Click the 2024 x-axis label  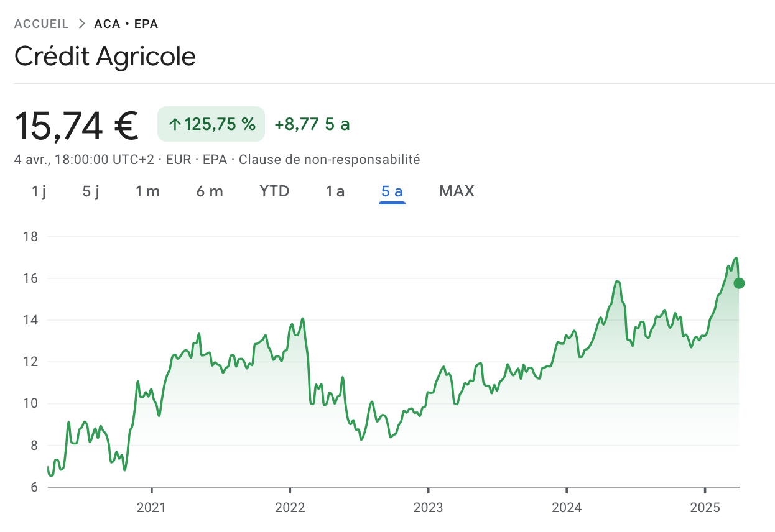pyautogui.click(x=567, y=508)
